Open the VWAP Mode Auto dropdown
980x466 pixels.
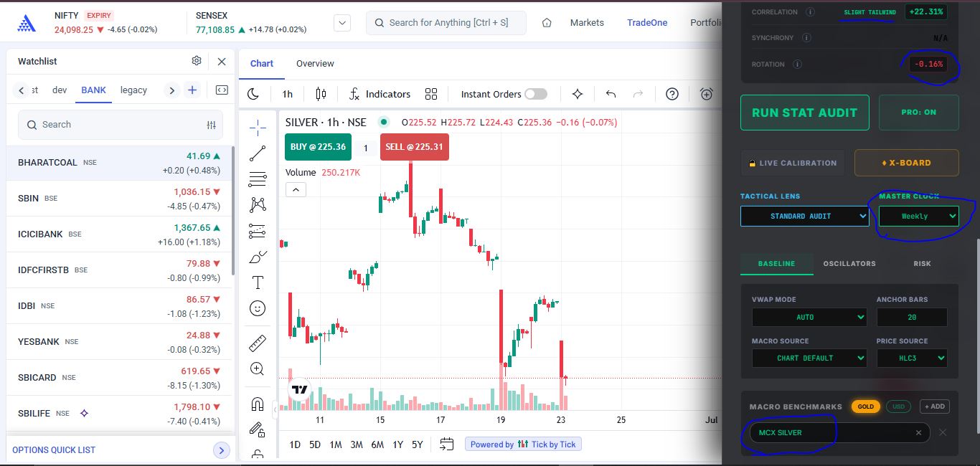click(x=809, y=317)
